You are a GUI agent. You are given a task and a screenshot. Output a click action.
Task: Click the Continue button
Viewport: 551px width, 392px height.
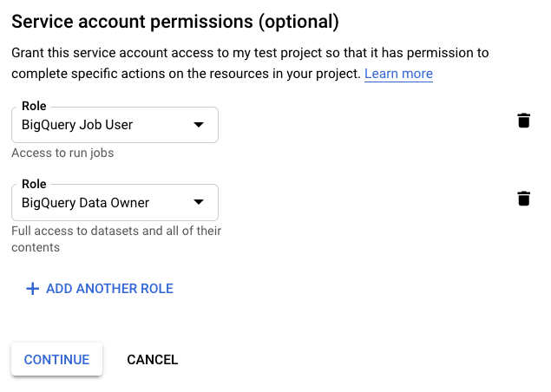click(x=56, y=359)
